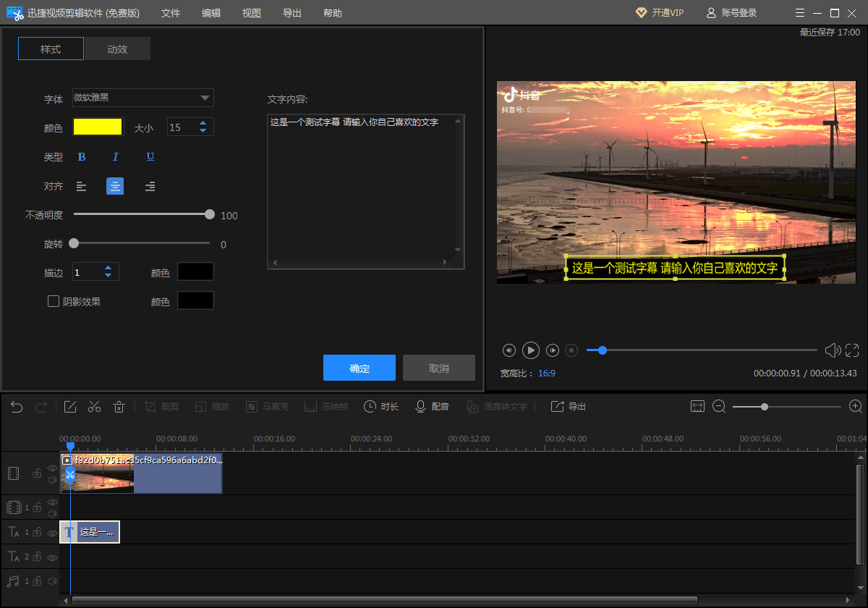This screenshot has height=608, width=868.
Task: Decrease 描边 stroke width with down arrow
Action: (x=109, y=276)
